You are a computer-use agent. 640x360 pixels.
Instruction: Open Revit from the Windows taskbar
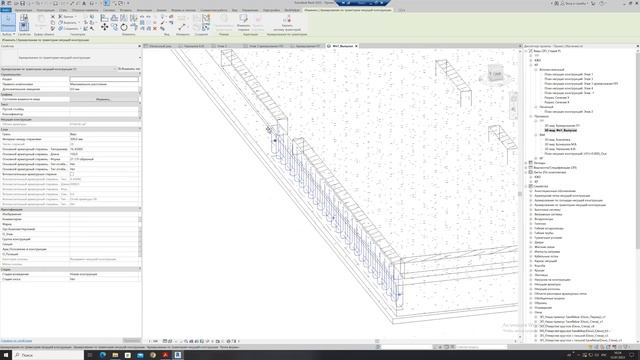[x=178, y=355]
